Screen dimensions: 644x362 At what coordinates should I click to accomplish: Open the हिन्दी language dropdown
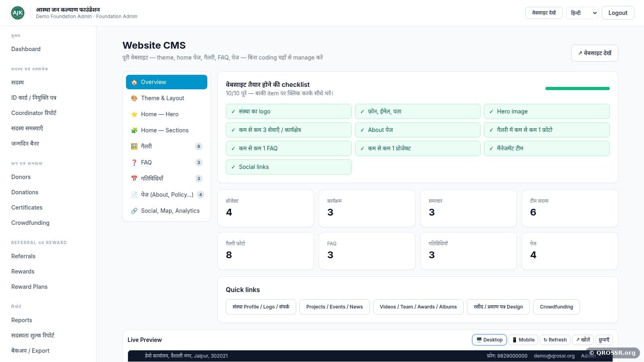[x=582, y=13]
